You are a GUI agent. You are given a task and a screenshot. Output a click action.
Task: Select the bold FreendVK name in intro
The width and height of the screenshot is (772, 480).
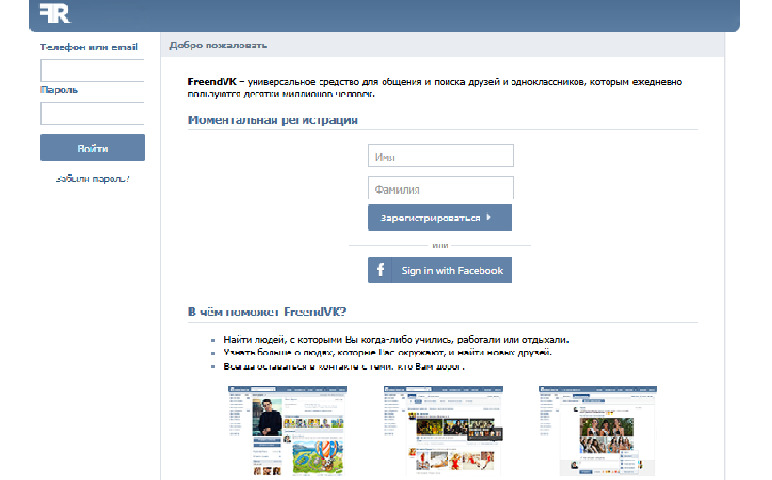tap(212, 82)
